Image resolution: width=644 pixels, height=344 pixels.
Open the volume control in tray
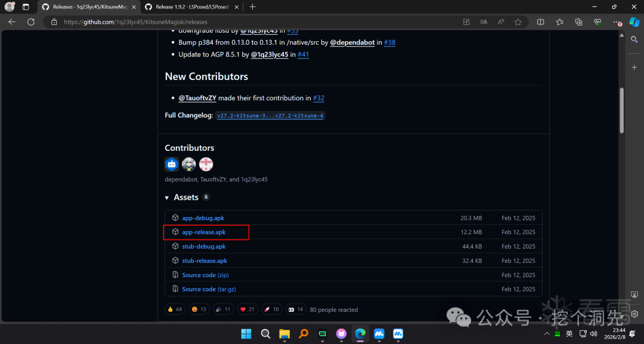593,334
